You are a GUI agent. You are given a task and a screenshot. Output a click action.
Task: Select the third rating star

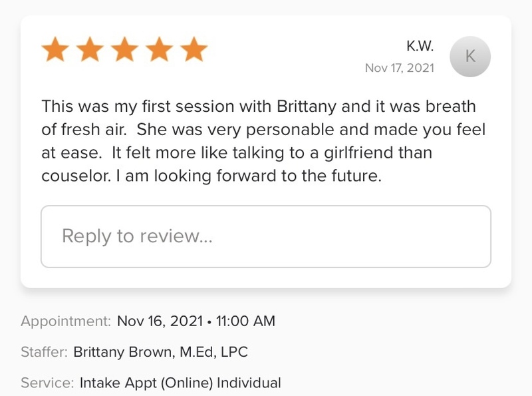(125, 51)
